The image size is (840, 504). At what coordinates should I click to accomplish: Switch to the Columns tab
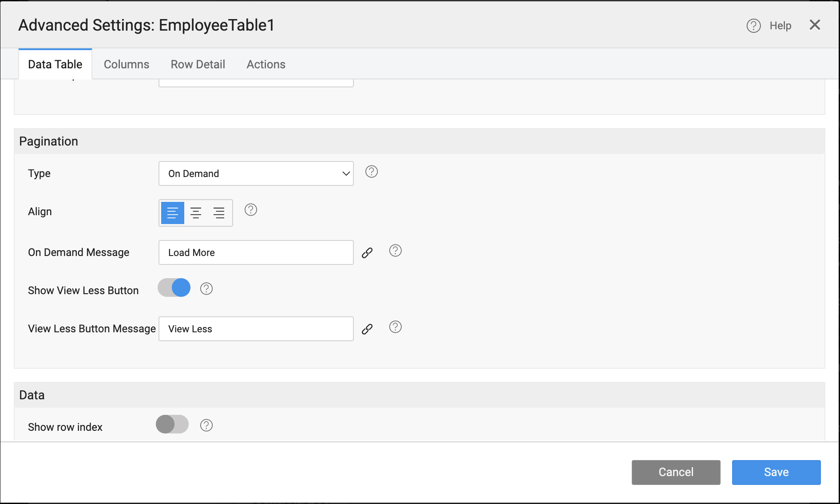click(x=126, y=64)
